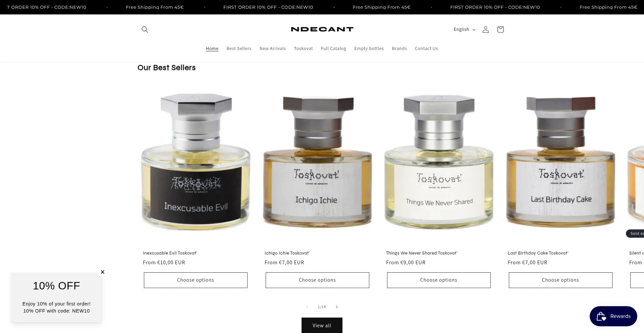
Task: Click the View all button
Action: tap(322, 326)
